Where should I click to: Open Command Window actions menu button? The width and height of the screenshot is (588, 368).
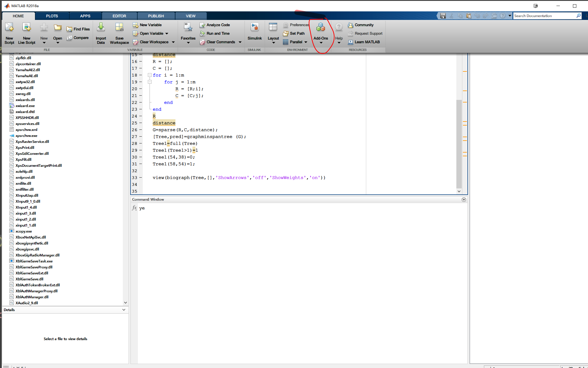tap(464, 200)
